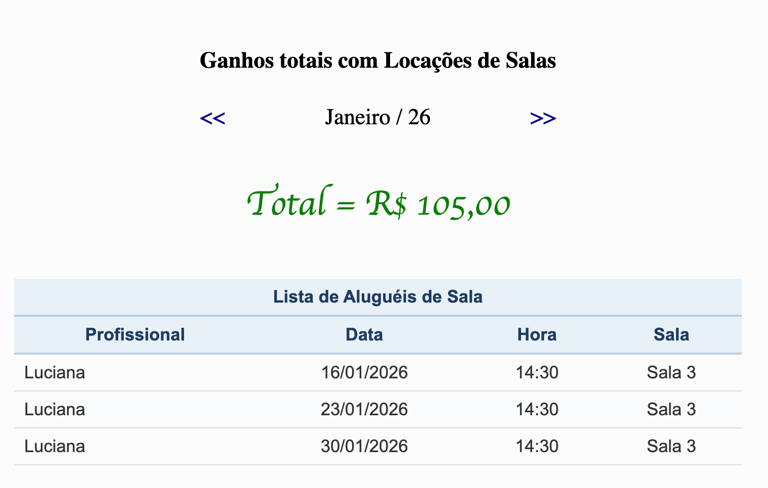The width and height of the screenshot is (768, 488).
Task: Click the Lista de Aluguéis de Sala title
Action: [x=378, y=297]
